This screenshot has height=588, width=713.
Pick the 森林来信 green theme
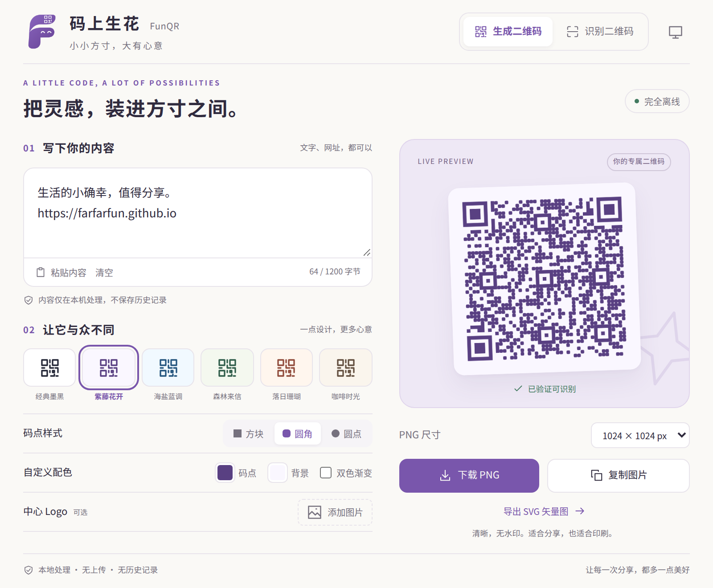click(x=227, y=367)
